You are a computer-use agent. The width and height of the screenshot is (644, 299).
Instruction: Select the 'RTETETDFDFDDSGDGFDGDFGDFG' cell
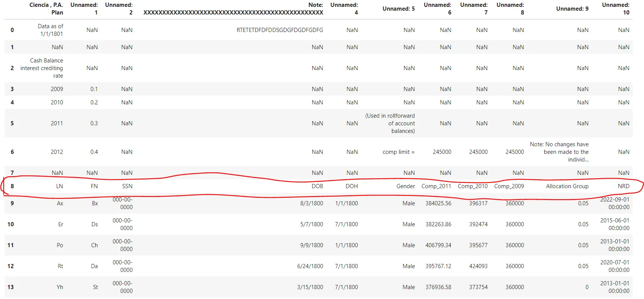[x=280, y=30]
